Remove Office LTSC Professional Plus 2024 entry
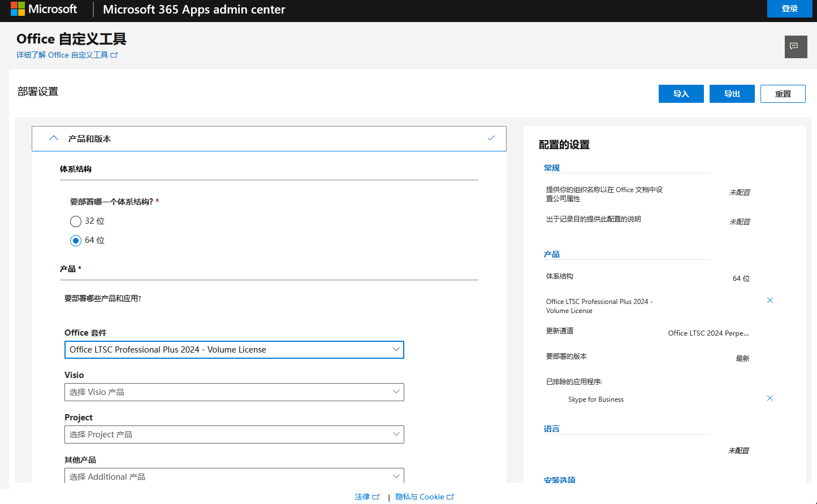The width and height of the screenshot is (817, 504). click(770, 301)
